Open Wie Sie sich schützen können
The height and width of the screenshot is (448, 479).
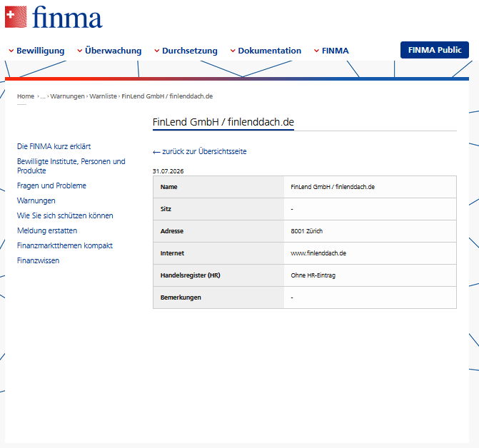click(65, 215)
